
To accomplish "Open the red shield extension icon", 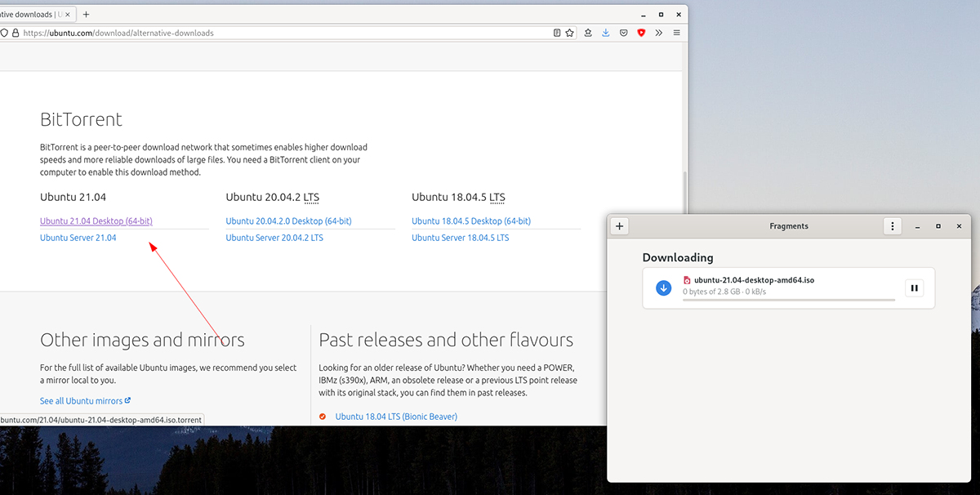I will (x=641, y=33).
